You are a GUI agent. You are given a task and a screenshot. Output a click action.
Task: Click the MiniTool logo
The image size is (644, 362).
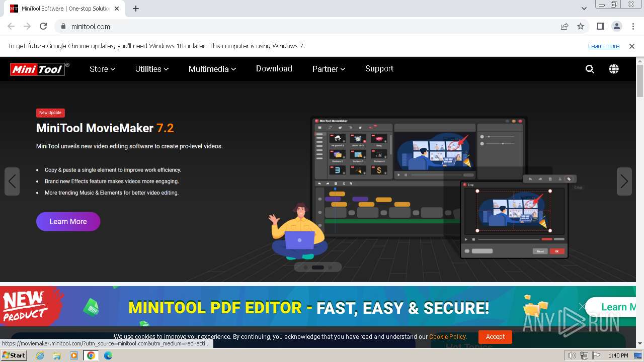click(x=40, y=69)
